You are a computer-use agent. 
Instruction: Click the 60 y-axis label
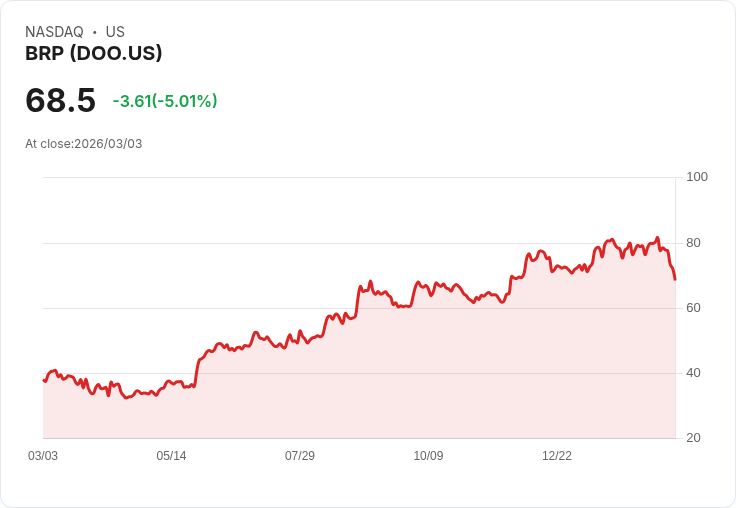693,308
